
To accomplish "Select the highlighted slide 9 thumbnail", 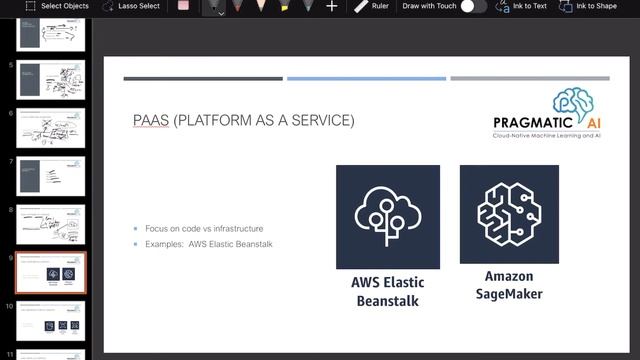I will click(x=51, y=273).
